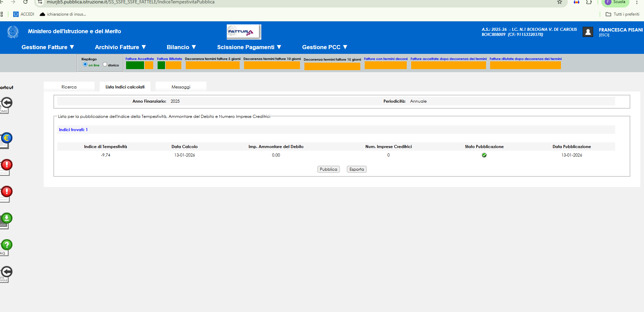Switch to the Messaggi tab
This screenshot has height=312, width=644.
click(181, 87)
